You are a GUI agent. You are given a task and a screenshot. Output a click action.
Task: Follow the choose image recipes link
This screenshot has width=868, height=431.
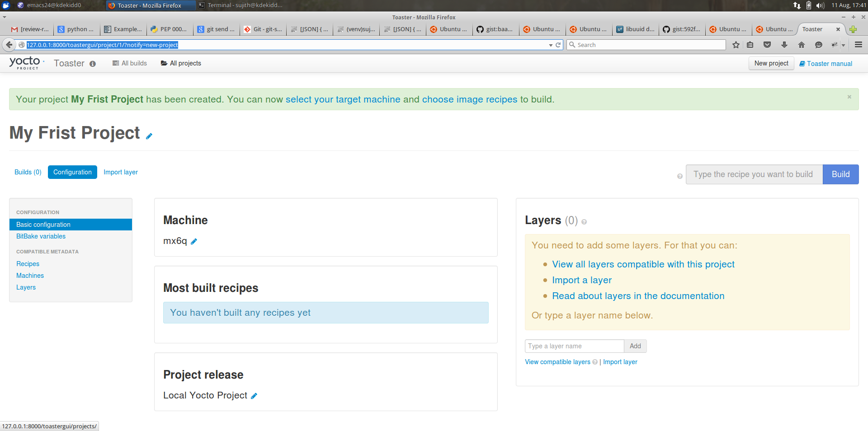pos(470,99)
